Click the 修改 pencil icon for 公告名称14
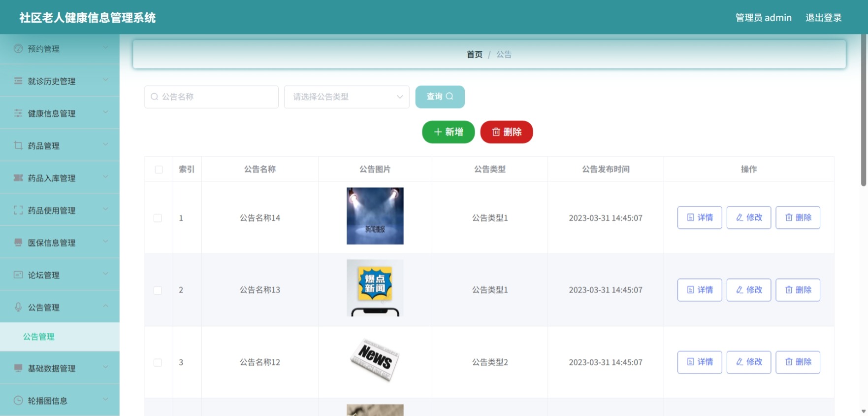868x416 pixels. point(739,217)
